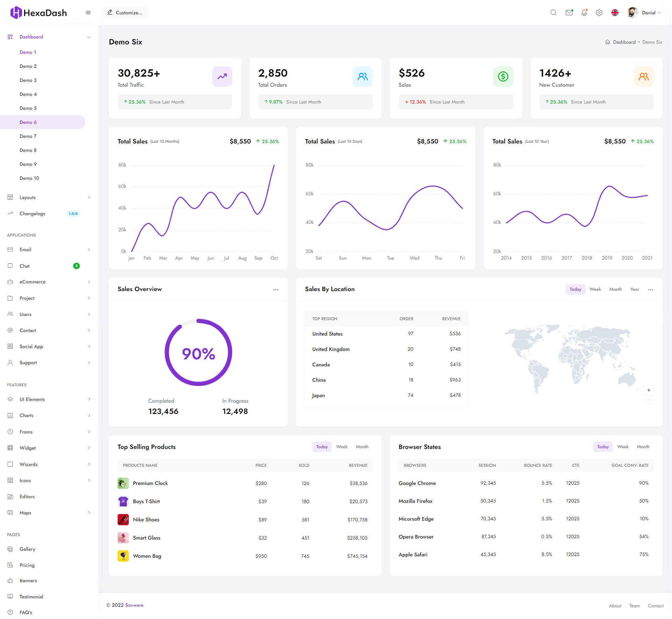Select Week in Browser States
This screenshot has height=619, width=672.
(x=623, y=447)
